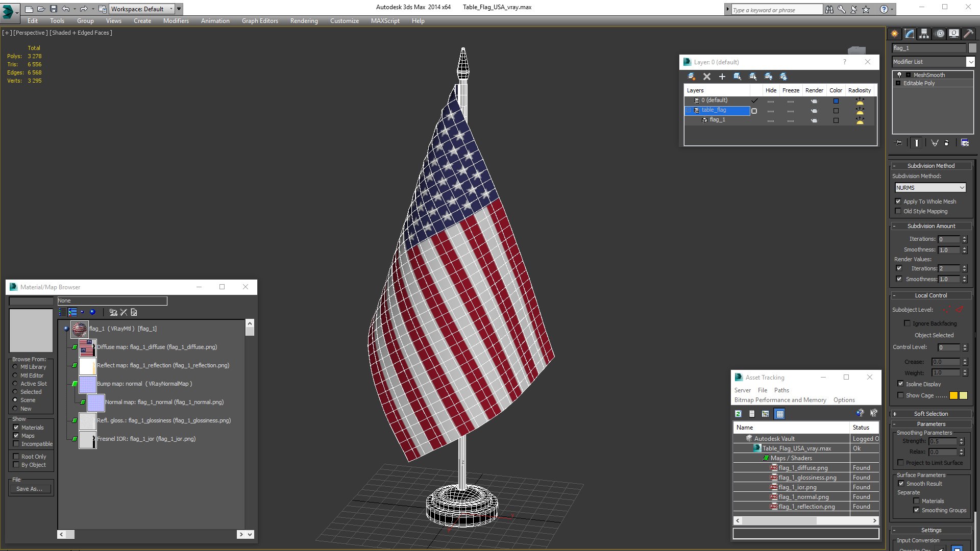Open Subdivision Method NURMS dropdown
This screenshot has width=980, height=551.
[x=930, y=188]
